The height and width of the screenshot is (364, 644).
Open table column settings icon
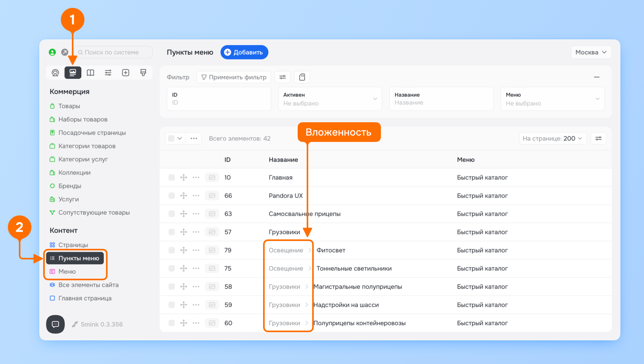click(x=598, y=138)
